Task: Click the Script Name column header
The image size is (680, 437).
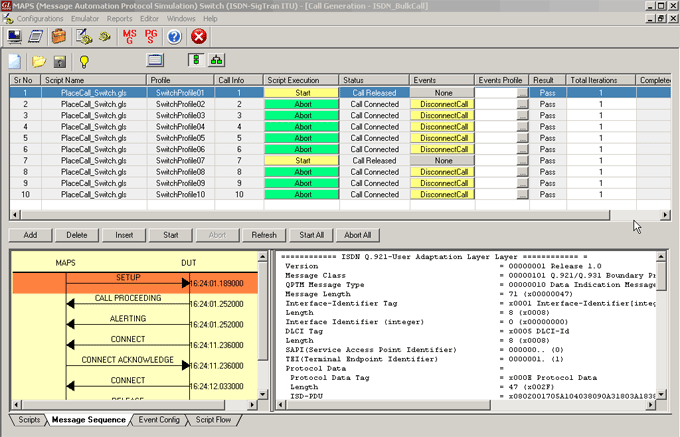Action: tap(93, 80)
